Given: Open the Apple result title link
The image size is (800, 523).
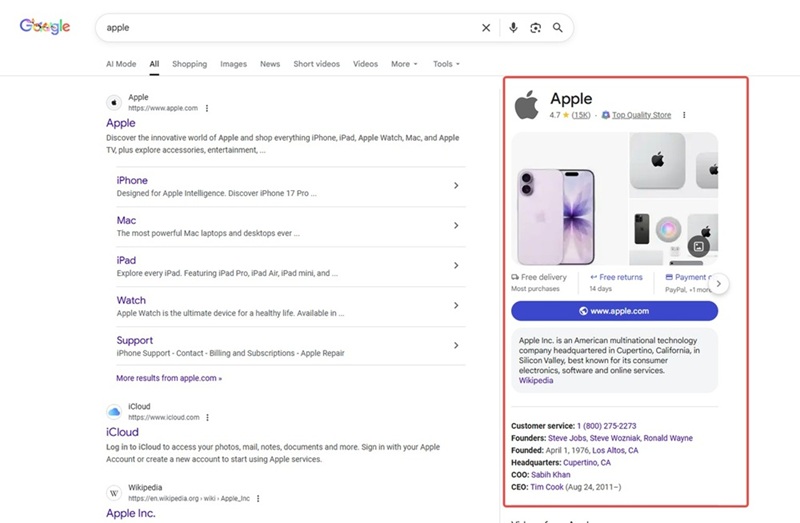Looking at the screenshot, I should 121,123.
